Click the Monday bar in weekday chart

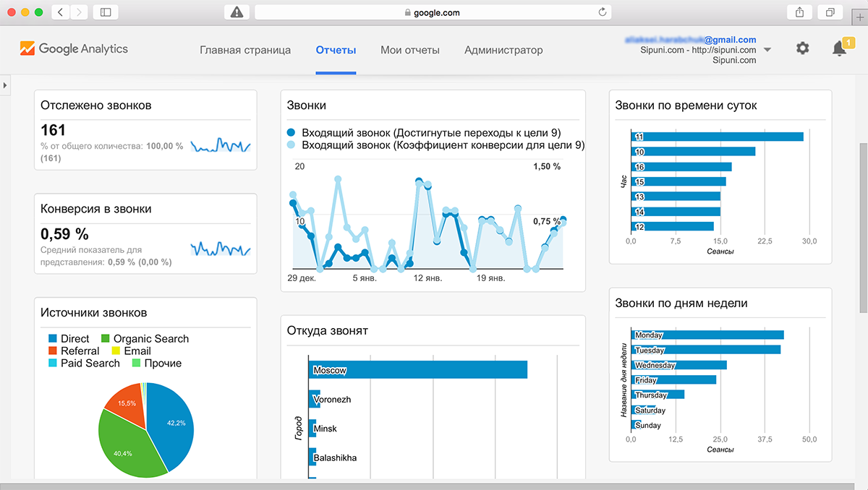click(x=708, y=335)
